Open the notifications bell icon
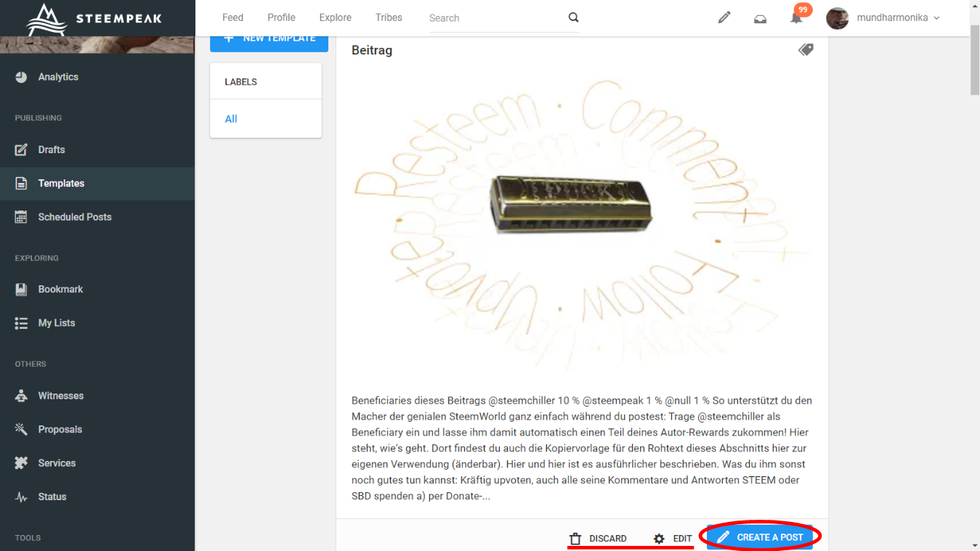 (796, 18)
